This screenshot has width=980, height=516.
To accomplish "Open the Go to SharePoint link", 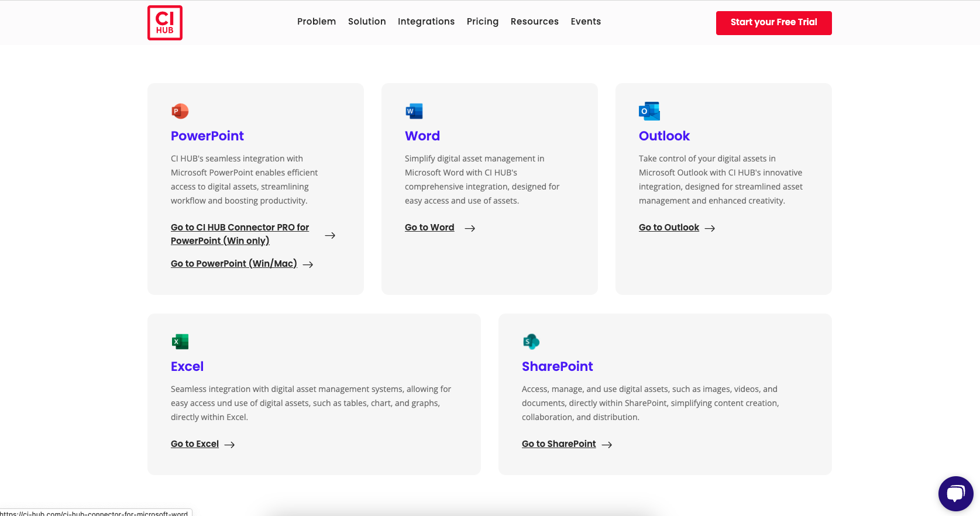I will pos(559,444).
